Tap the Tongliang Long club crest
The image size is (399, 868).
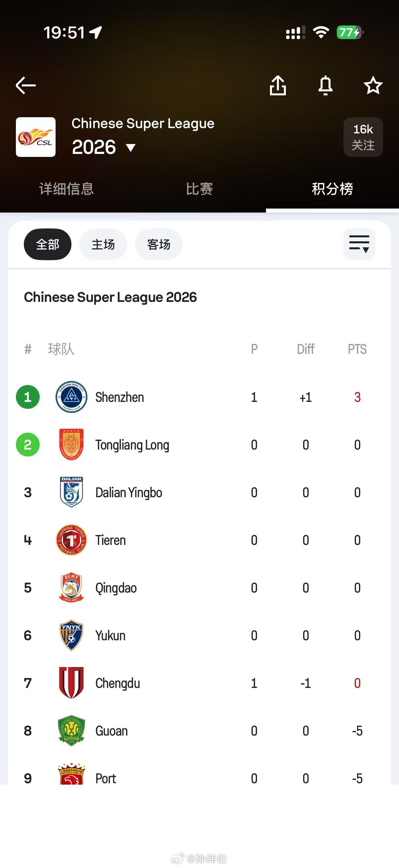(x=71, y=445)
